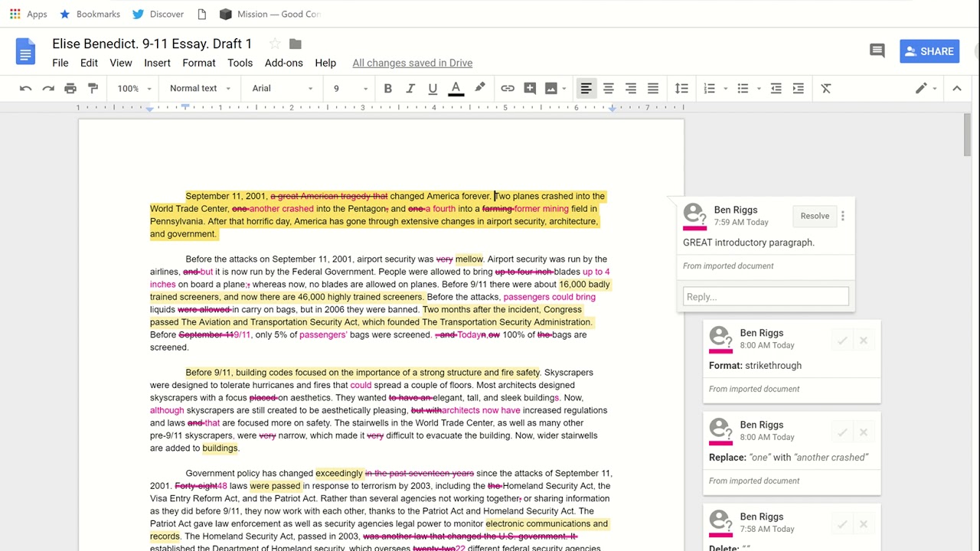The image size is (980, 551).
Task: Open the Insert image dropdown arrow
Action: point(564,89)
